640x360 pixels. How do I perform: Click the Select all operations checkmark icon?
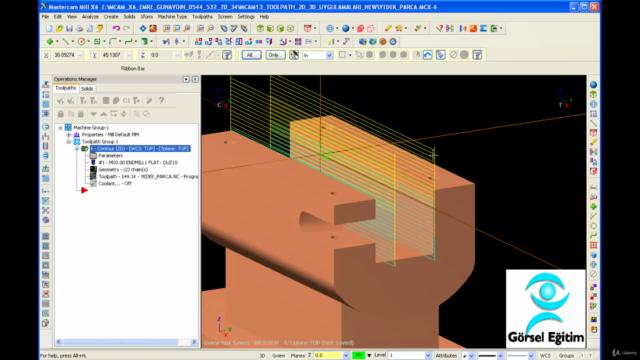pyautogui.click(x=60, y=100)
